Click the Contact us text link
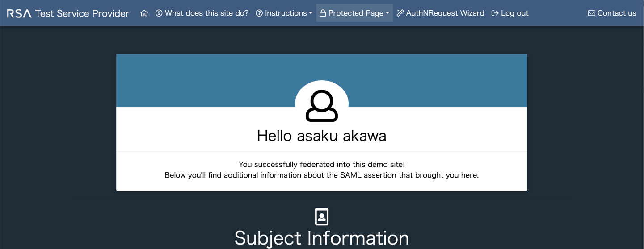The image size is (644, 249). pos(616,13)
